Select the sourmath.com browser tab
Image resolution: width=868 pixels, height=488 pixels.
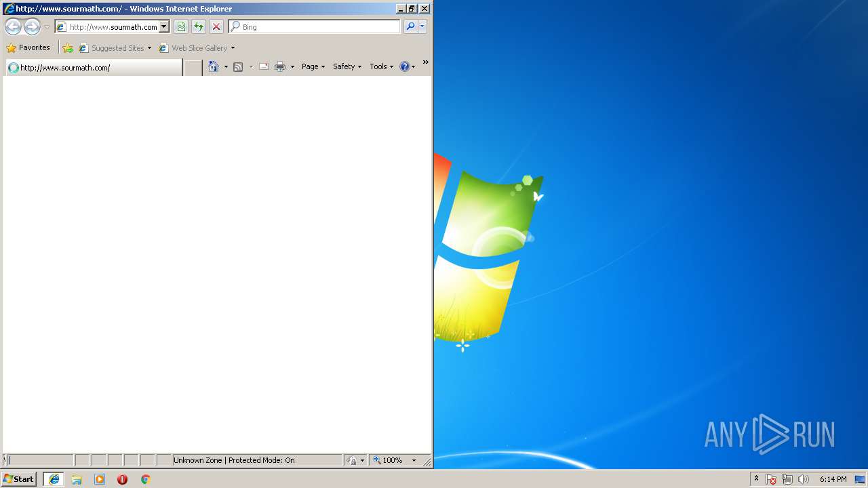coord(94,68)
